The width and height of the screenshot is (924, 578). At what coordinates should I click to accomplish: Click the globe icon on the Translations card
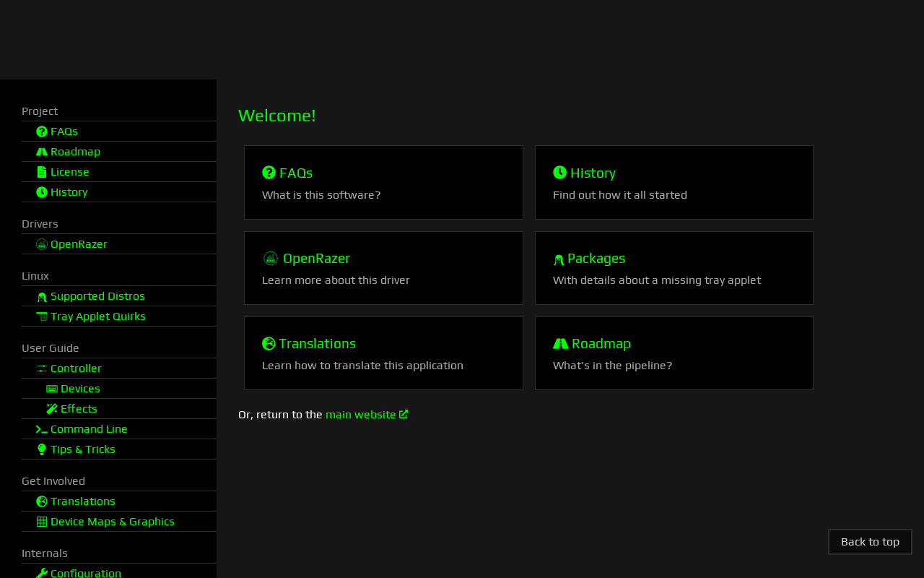click(x=269, y=343)
